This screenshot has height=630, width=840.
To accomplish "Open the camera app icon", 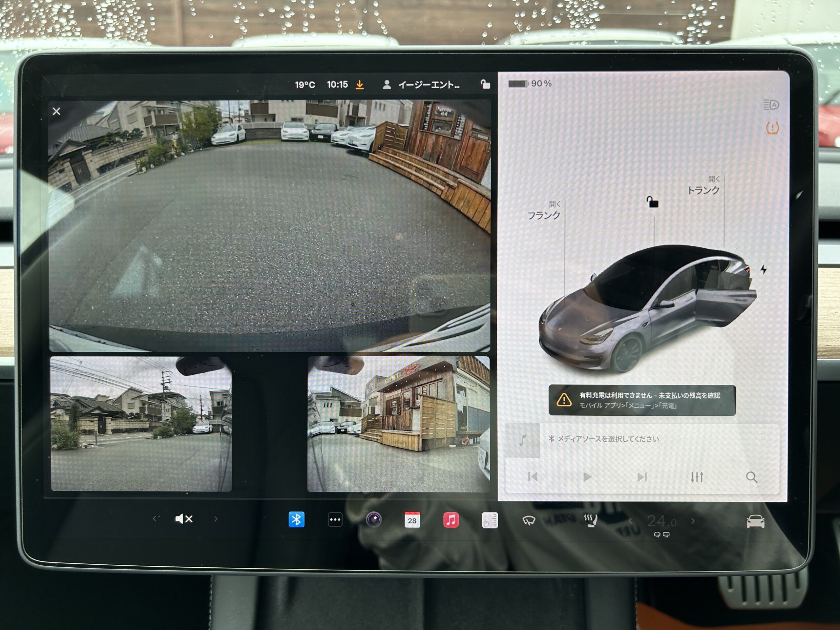I will point(374,519).
